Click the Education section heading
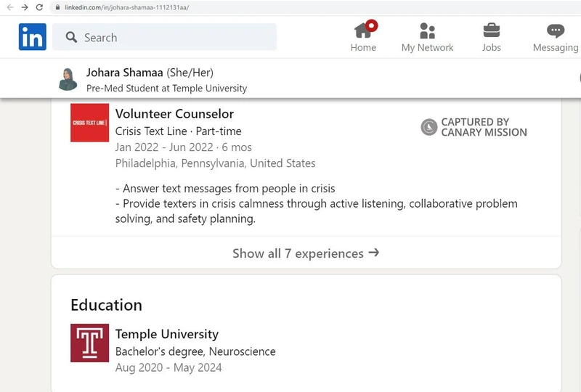 (x=106, y=305)
